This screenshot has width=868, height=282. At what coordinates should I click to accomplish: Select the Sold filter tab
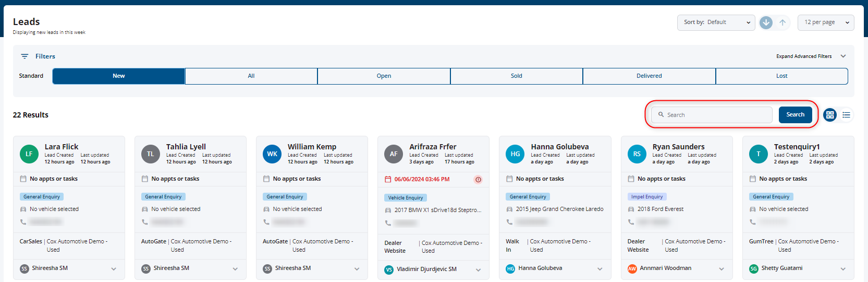(517, 76)
